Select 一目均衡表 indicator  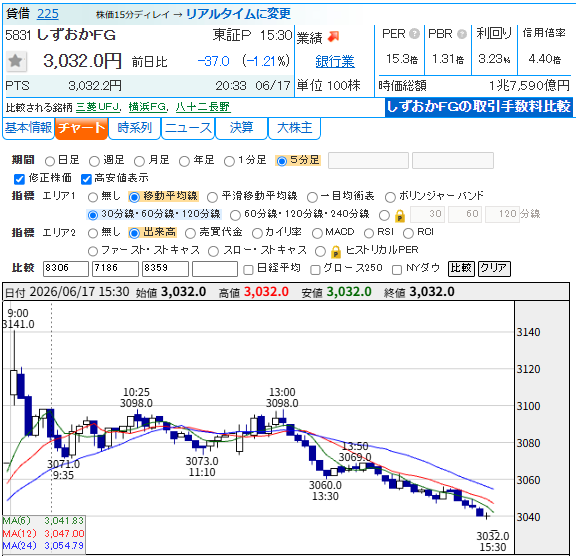(x=312, y=197)
